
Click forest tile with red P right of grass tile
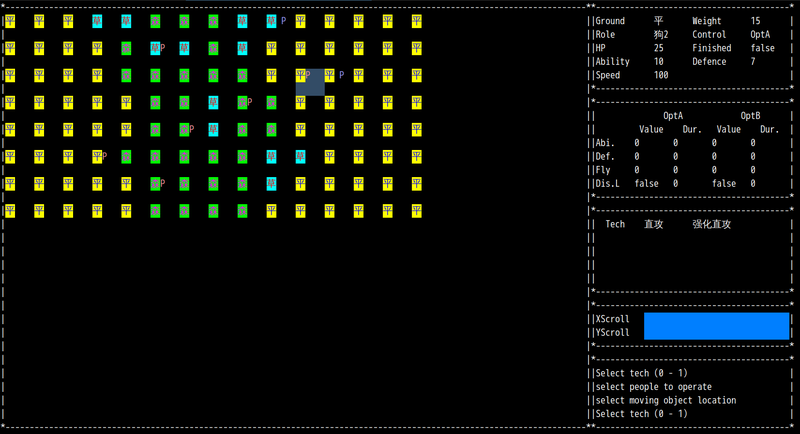(x=242, y=103)
